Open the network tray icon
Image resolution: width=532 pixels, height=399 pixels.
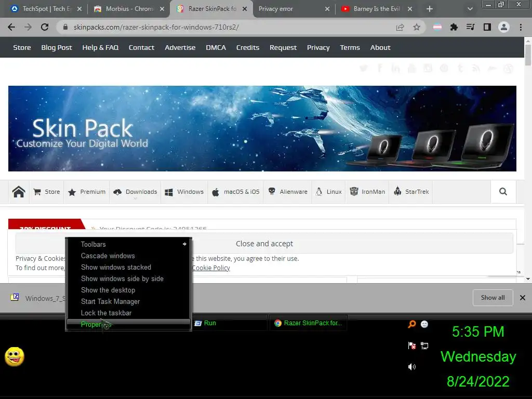pos(424,345)
